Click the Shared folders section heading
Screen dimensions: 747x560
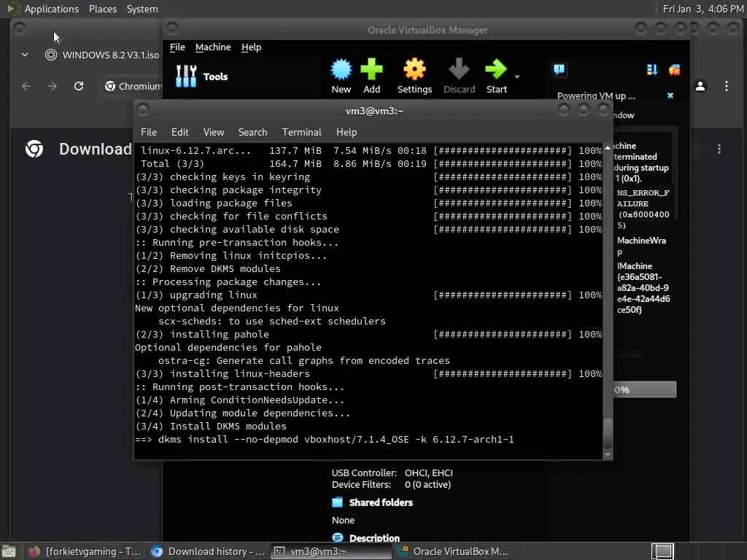click(381, 502)
